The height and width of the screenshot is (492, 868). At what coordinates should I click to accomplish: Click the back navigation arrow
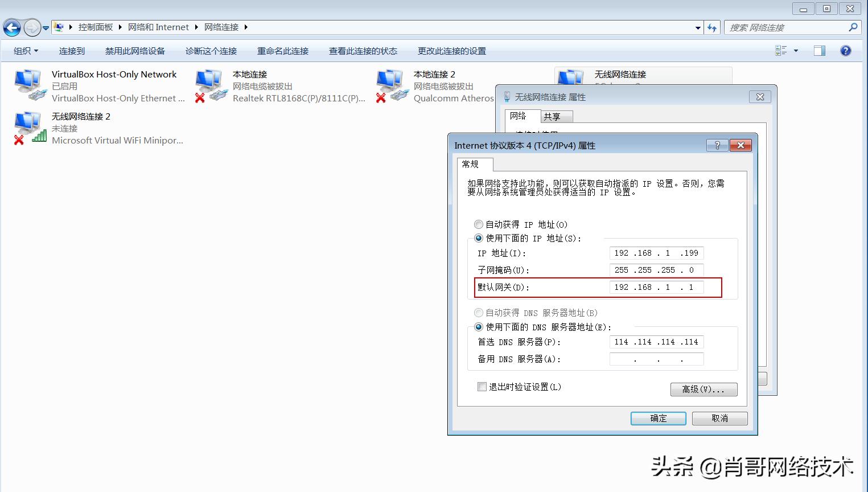11,27
